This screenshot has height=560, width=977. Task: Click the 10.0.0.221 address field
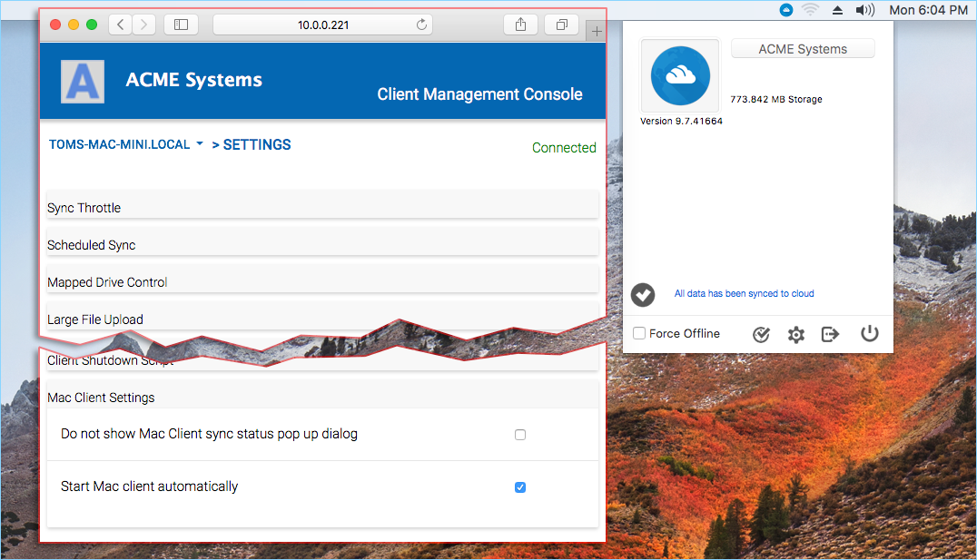tap(322, 25)
